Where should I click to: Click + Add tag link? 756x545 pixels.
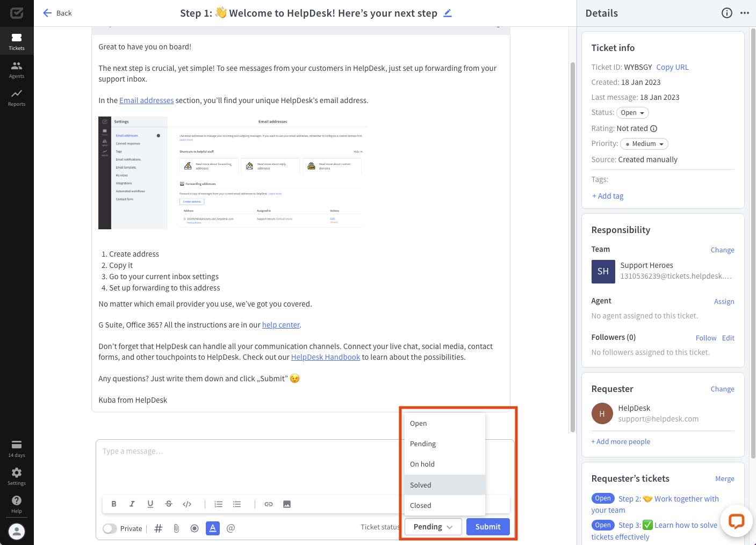(608, 196)
